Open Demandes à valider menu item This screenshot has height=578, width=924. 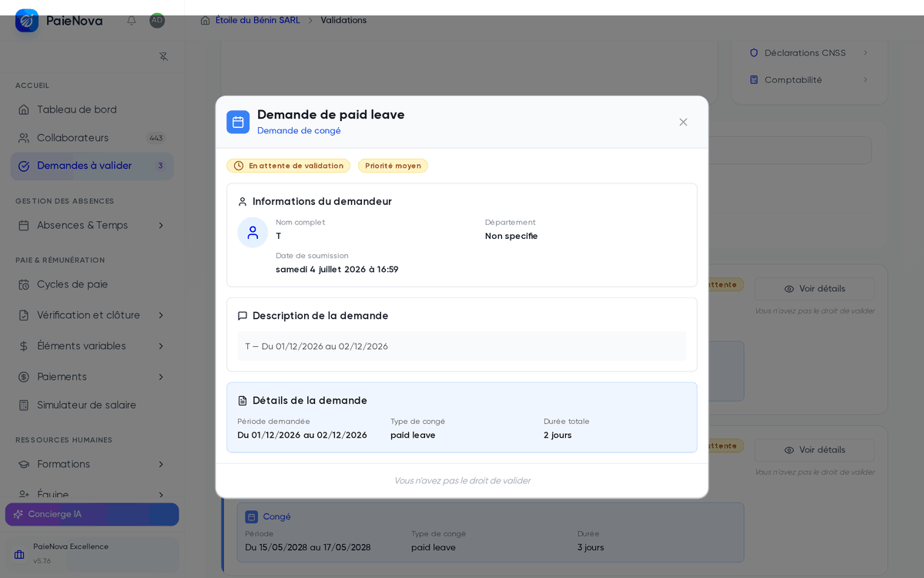coord(92,166)
